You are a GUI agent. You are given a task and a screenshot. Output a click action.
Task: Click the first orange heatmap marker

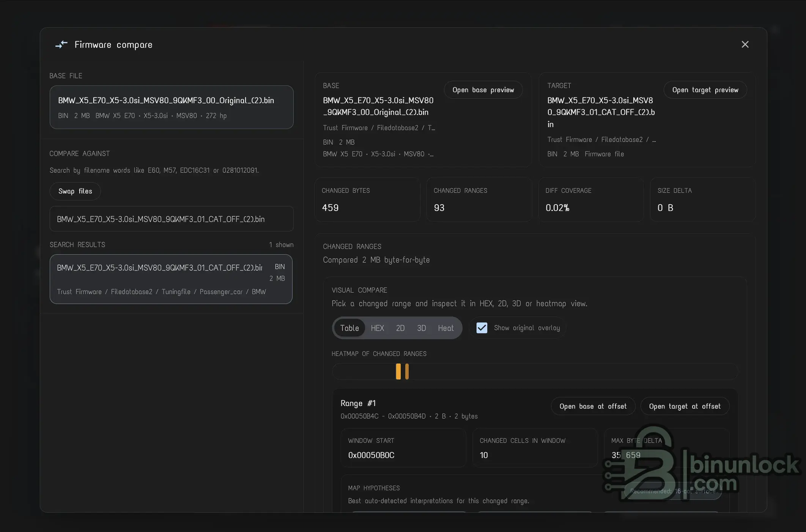tap(398, 371)
